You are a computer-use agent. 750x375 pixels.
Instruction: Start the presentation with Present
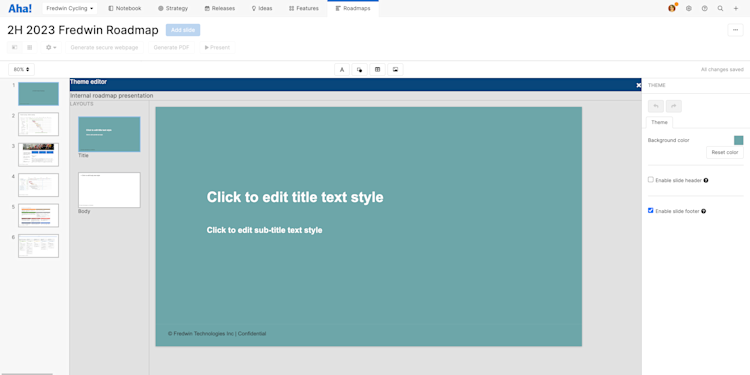tap(217, 47)
